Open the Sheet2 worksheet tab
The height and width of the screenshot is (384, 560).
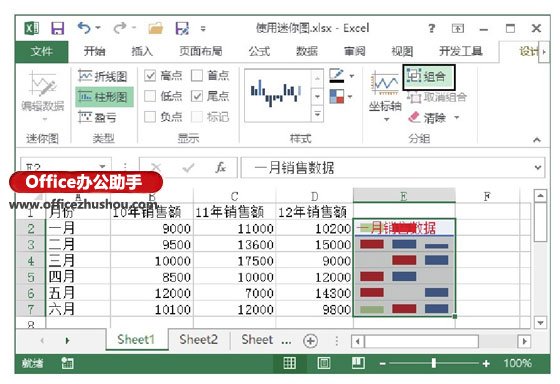pyautogui.click(x=199, y=340)
